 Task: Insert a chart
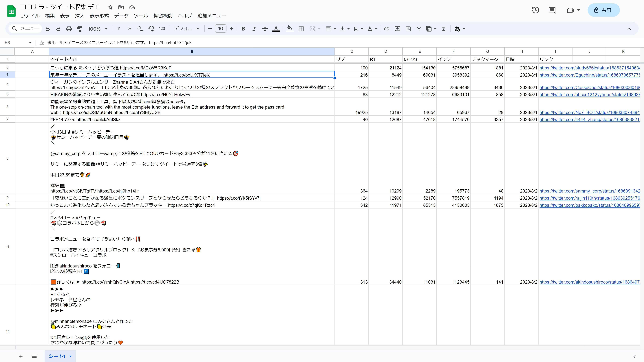pyautogui.click(x=408, y=29)
